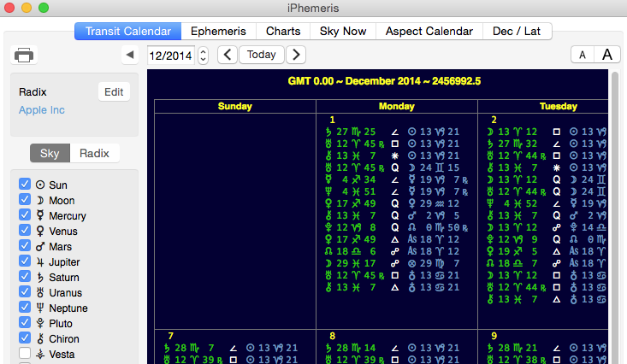Print the transit calendar with printer icon
The width and height of the screenshot is (627, 364).
coord(24,56)
